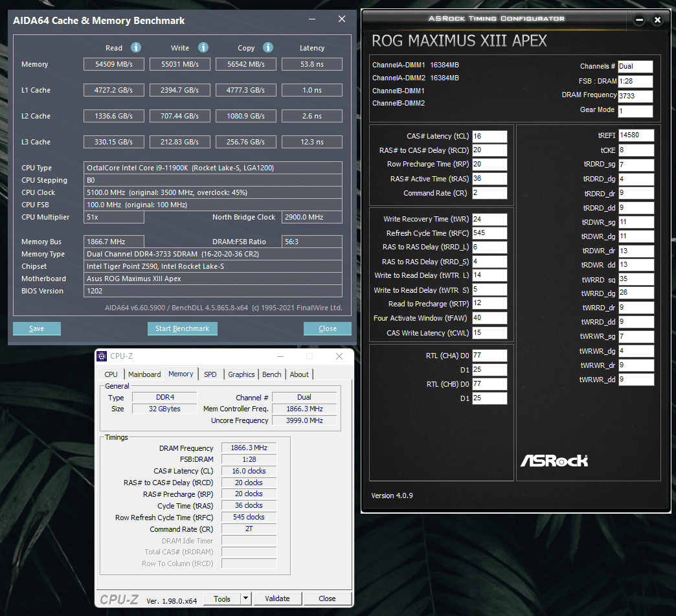Click the BIOS Version value 1202
The height and width of the screenshot is (616, 676).
[213, 291]
